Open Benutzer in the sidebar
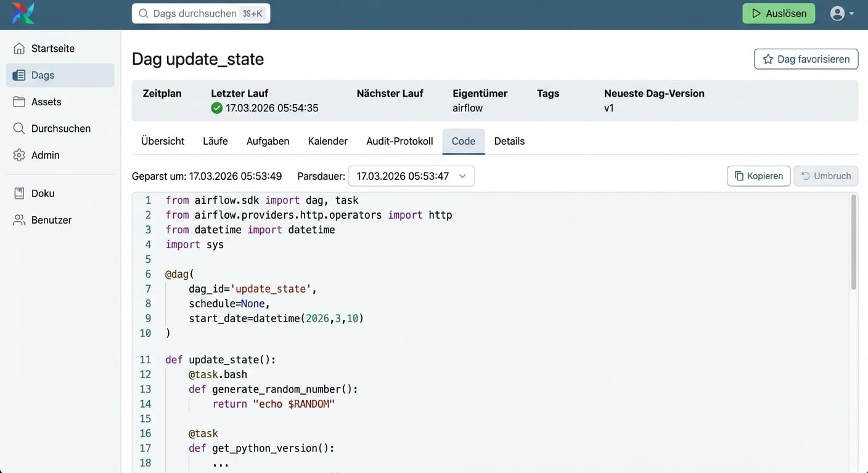The width and height of the screenshot is (868, 473). (60, 220)
